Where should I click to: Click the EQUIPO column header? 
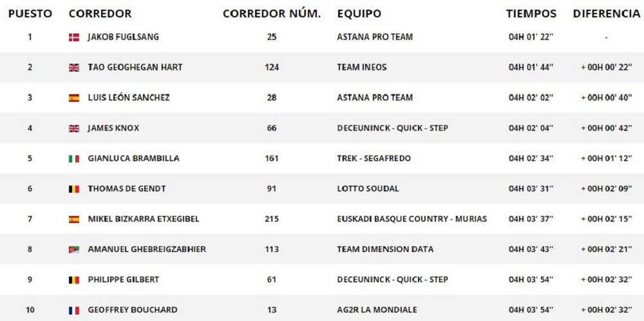(359, 14)
